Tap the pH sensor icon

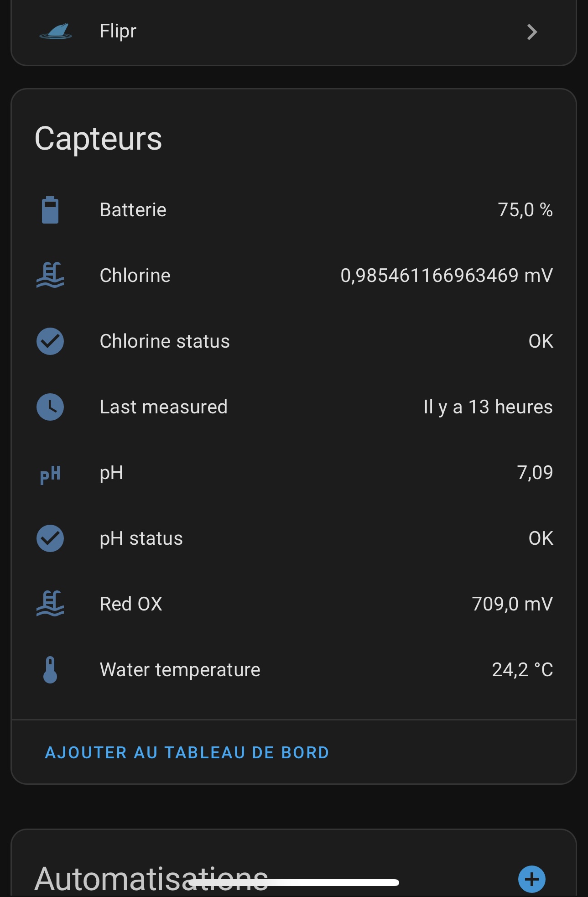pyautogui.click(x=50, y=475)
